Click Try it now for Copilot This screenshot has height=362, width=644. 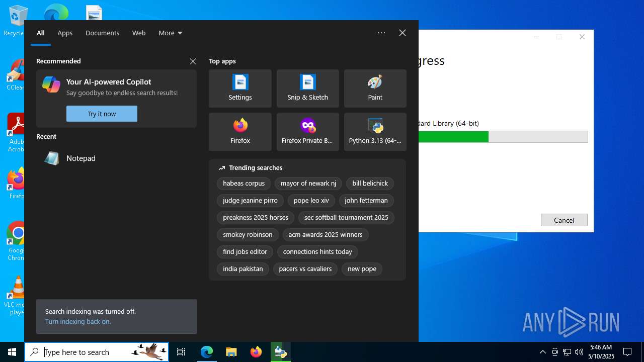coord(102,114)
